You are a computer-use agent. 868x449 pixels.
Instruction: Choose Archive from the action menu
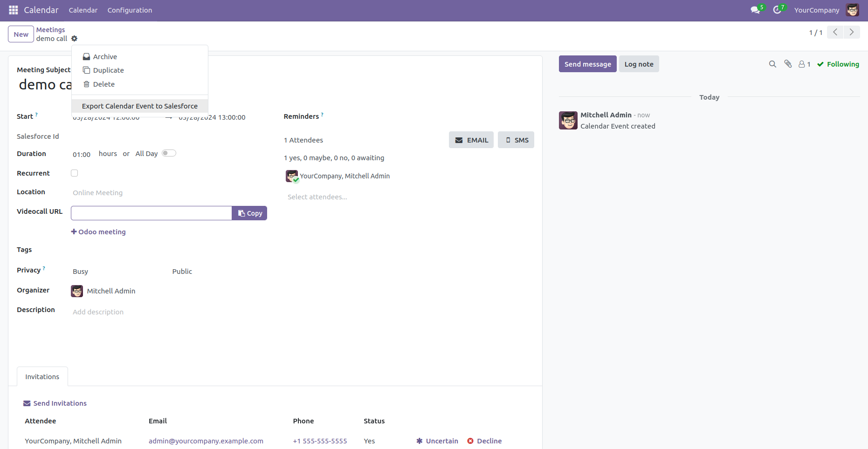(x=139, y=57)
